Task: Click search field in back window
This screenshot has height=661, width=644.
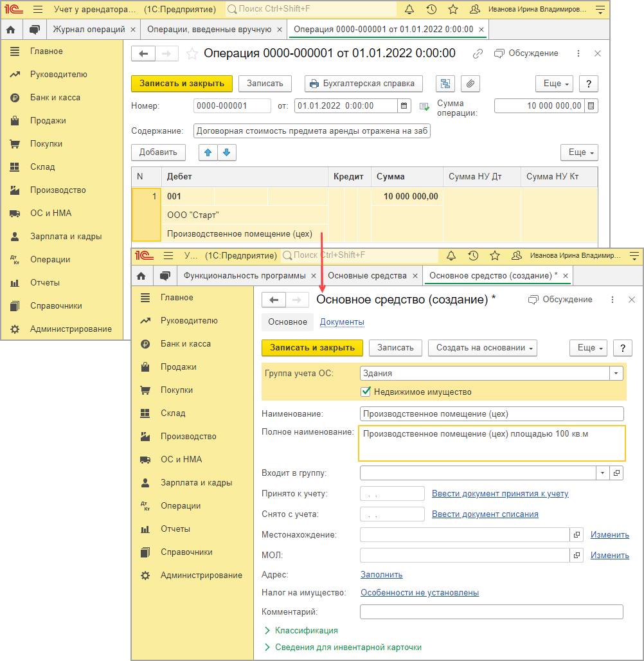Action: point(311,9)
